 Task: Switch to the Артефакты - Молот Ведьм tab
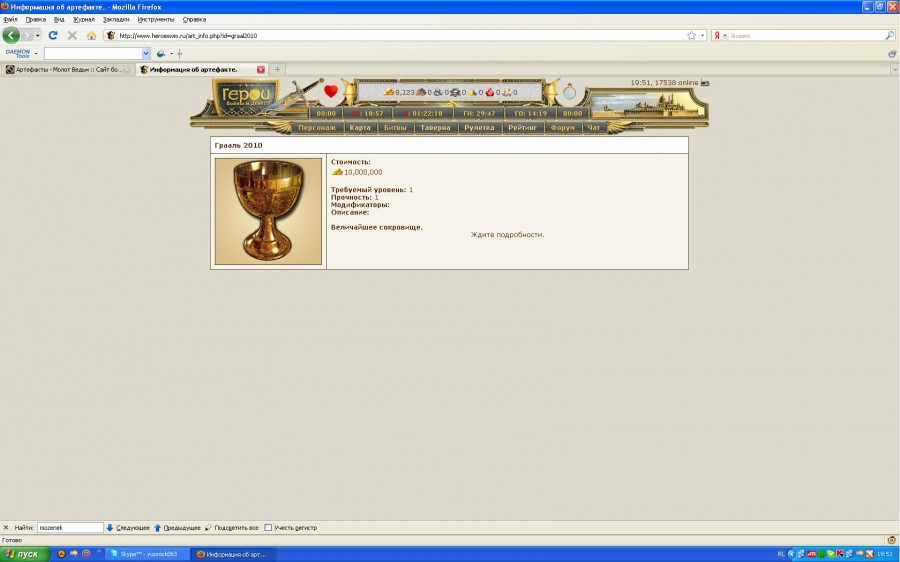point(67,69)
